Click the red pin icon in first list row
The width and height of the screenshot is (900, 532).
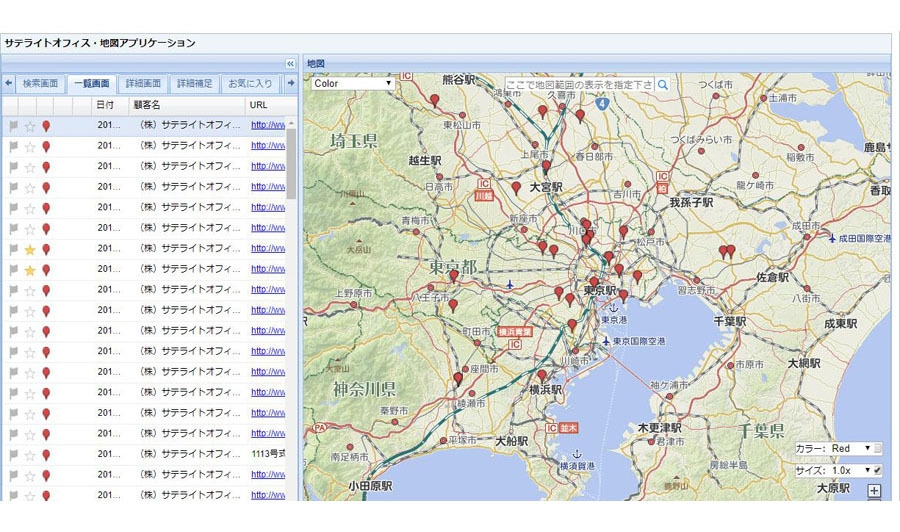[46, 126]
